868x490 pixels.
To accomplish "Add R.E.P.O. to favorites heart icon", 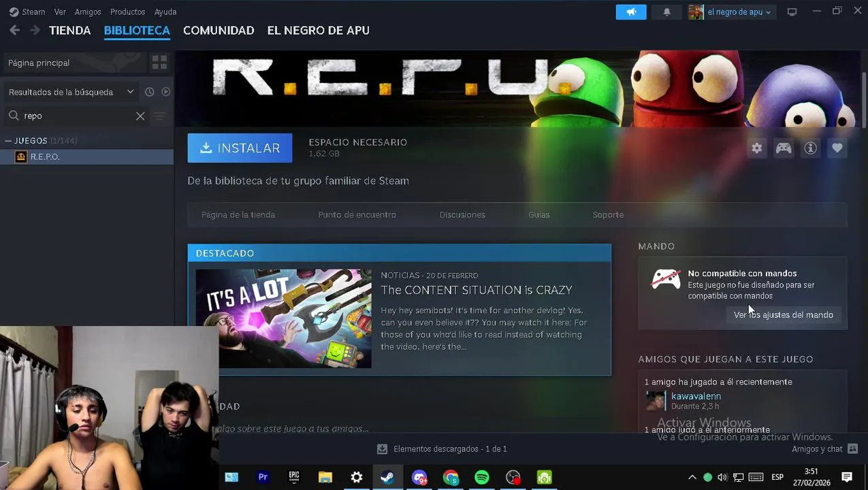I will tap(837, 148).
